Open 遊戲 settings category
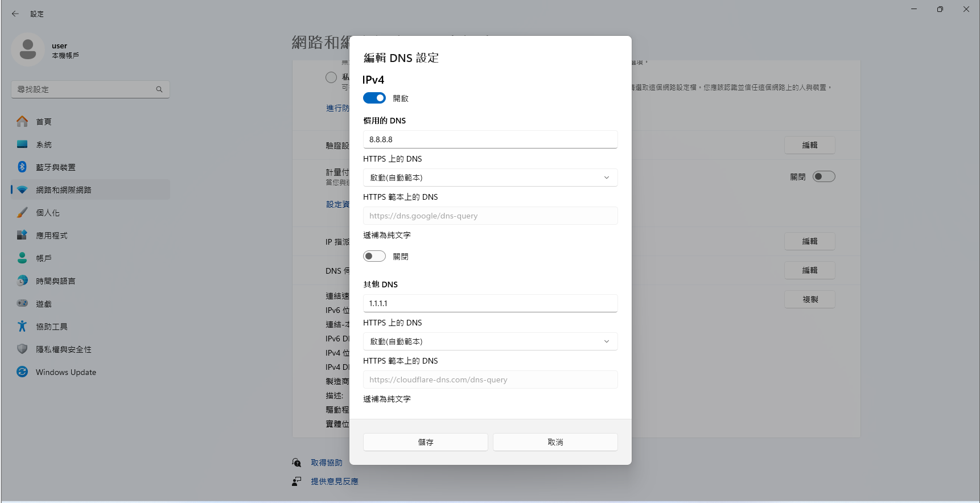This screenshot has width=980, height=503. click(90, 303)
